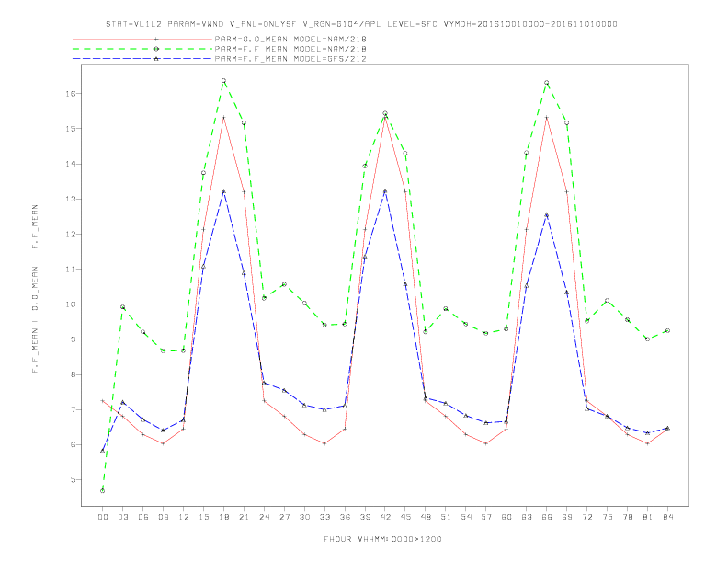The height and width of the screenshot is (563, 728).
Task: Select legend entry 'PARM=O.O_MEAN MODEL=NAM/218'
Action: 290,39
